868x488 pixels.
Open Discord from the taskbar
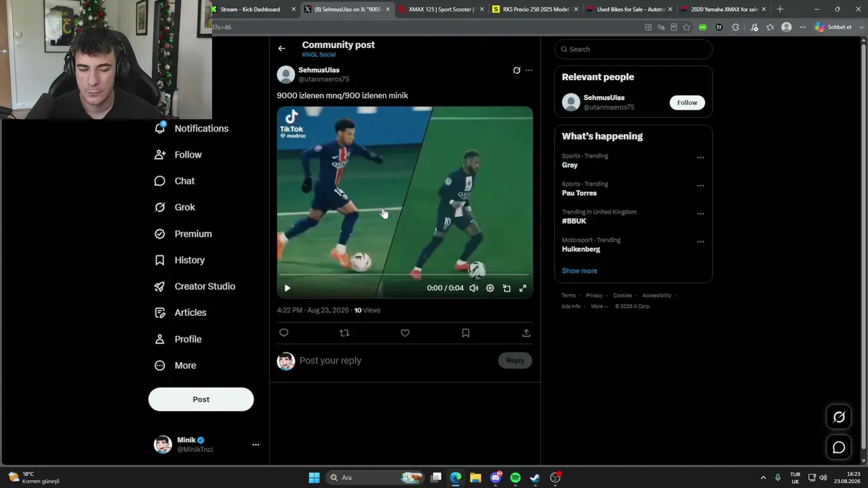(496, 478)
